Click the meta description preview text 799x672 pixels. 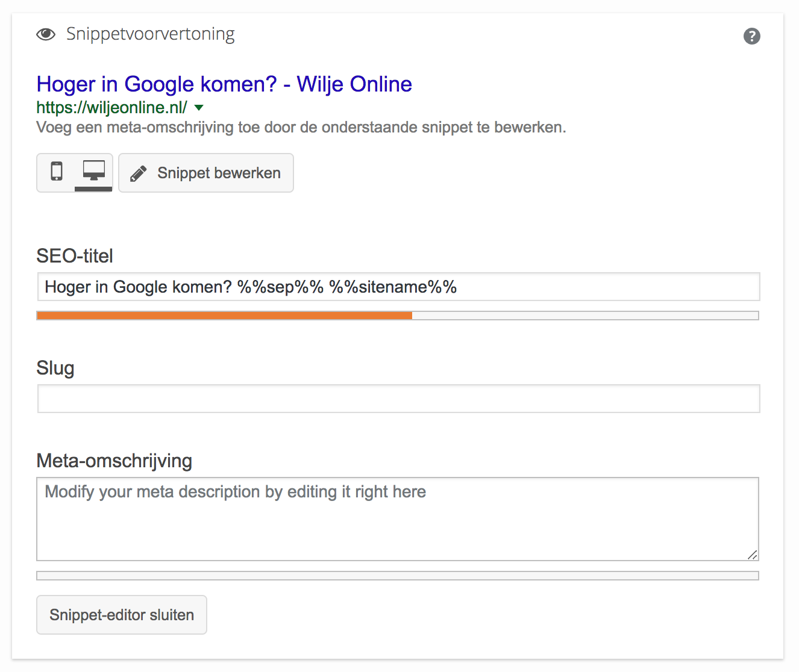point(301,128)
